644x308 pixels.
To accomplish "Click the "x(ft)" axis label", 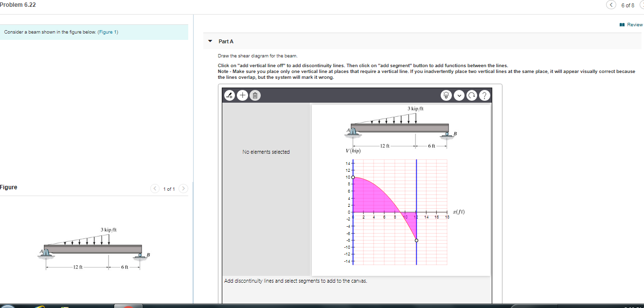I will pos(459,212).
